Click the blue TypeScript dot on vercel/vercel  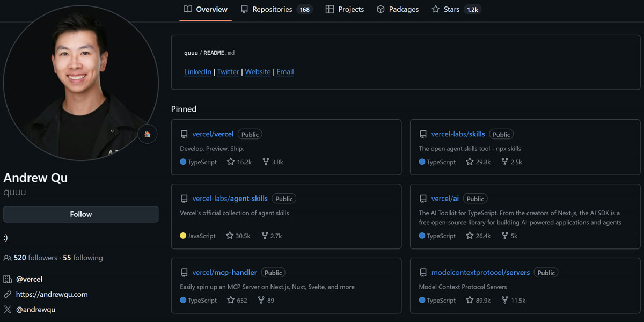[183, 162]
